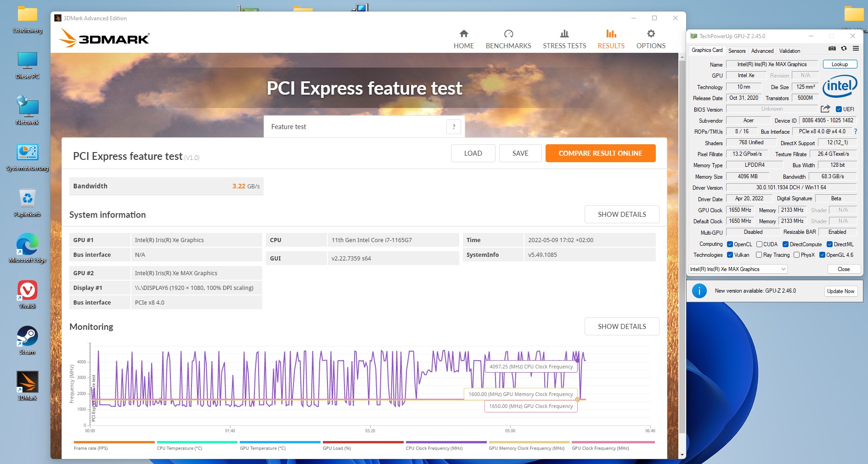Click the blue info icon in update notice
This screenshot has height=464, width=868.
tap(699, 291)
